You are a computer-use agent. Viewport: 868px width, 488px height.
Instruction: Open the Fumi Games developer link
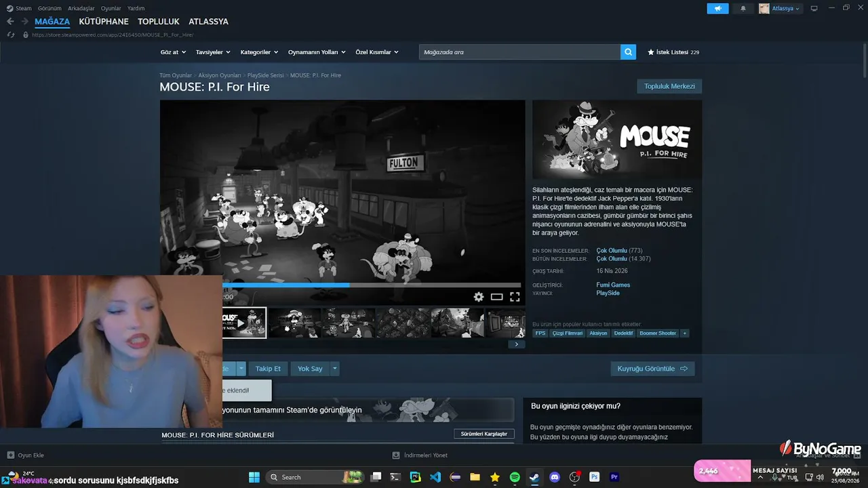pos(613,285)
